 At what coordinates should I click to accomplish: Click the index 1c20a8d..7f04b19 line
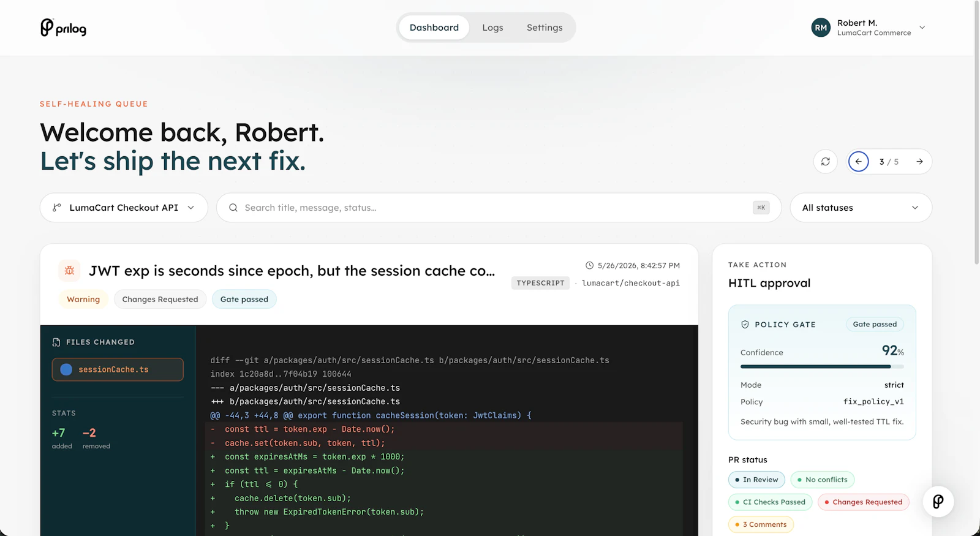coord(281,374)
